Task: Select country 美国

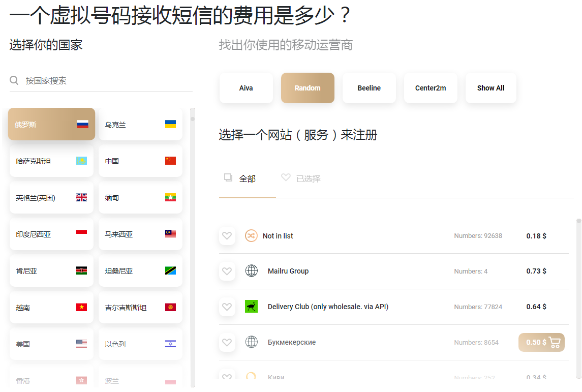Action: pyautogui.click(x=52, y=344)
